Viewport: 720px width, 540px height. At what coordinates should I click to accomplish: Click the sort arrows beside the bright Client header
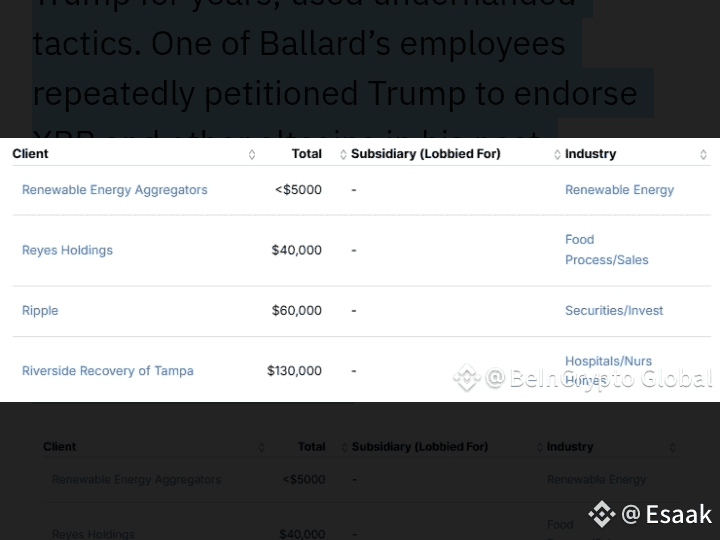[x=251, y=154]
